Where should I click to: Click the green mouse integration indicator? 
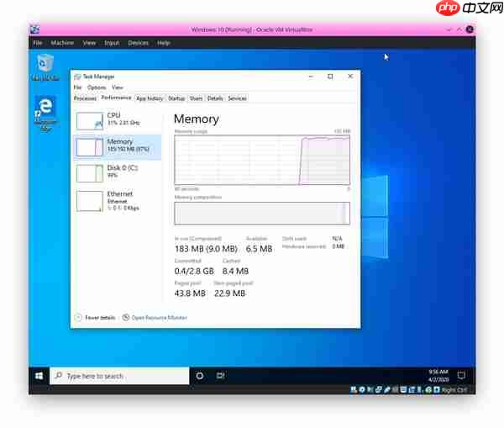pyautogui.click(x=428, y=389)
